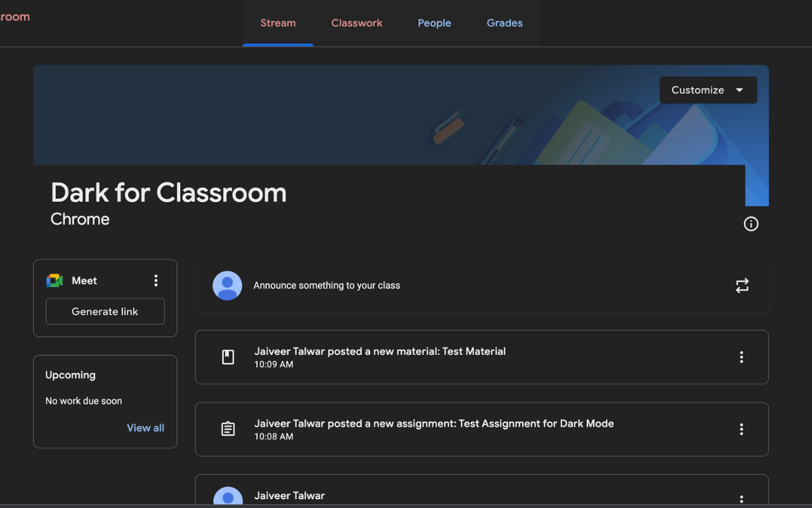Click the user avatar in the announcement box

[227, 286]
